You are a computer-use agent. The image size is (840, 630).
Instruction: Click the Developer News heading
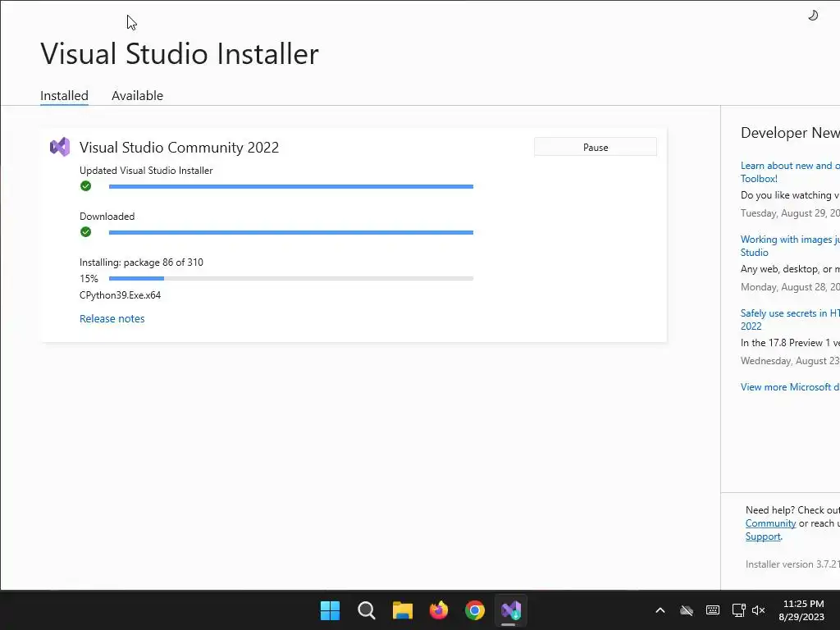(x=790, y=133)
